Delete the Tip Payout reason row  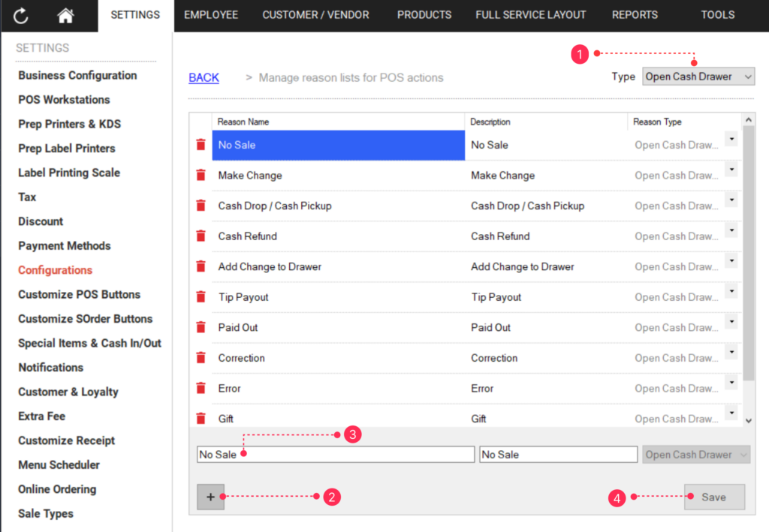pyautogui.click(x=201, y=296)
